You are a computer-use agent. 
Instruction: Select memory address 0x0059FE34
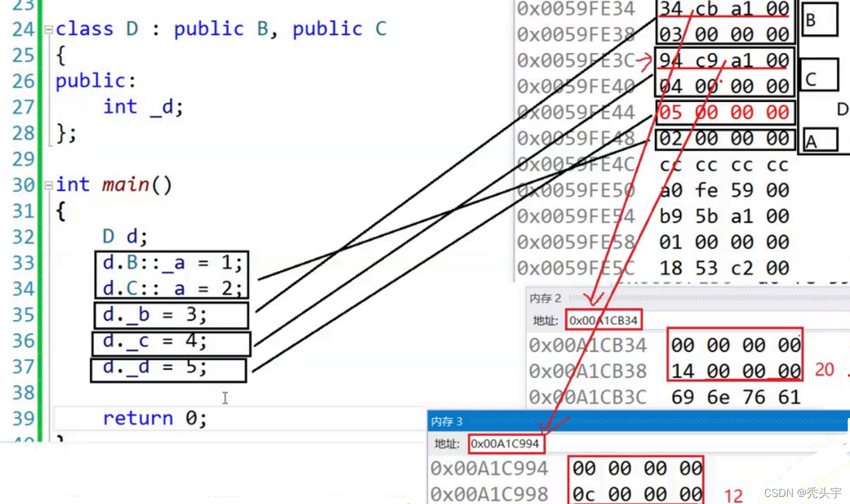[x=576, y=9]
